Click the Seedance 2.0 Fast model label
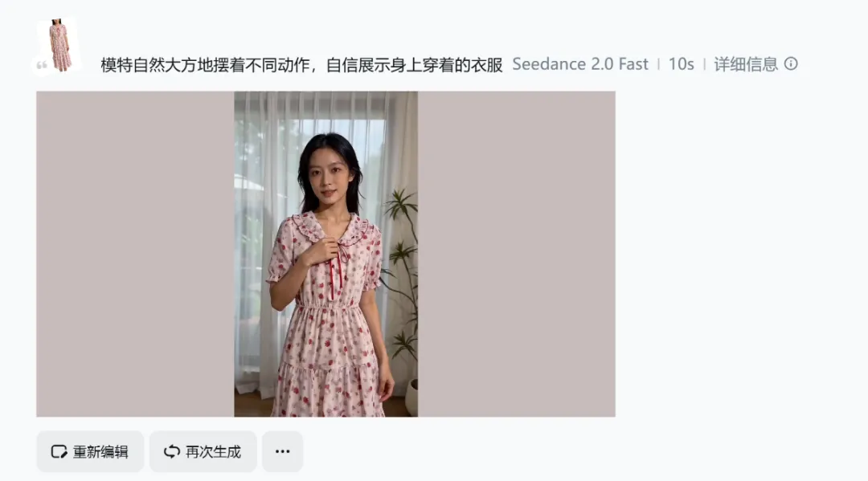The width and height of the screenshot is (868, 481). click(579, 64)
